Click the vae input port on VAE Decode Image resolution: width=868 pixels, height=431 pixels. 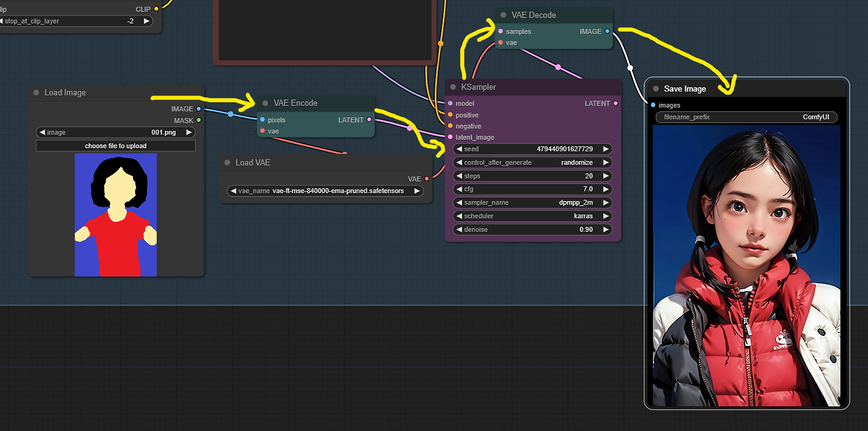pos(500,43)
